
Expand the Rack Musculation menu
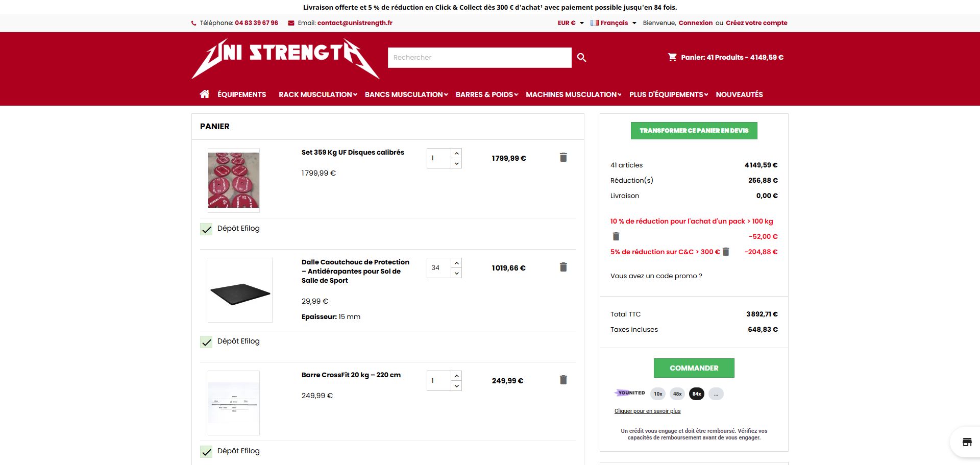click(317, 94)
